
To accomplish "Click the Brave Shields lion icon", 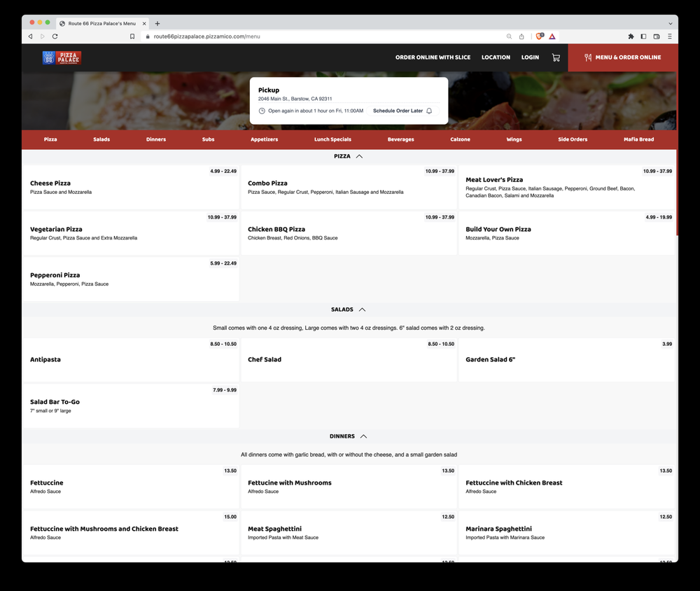I will click(x=539, y=36).
